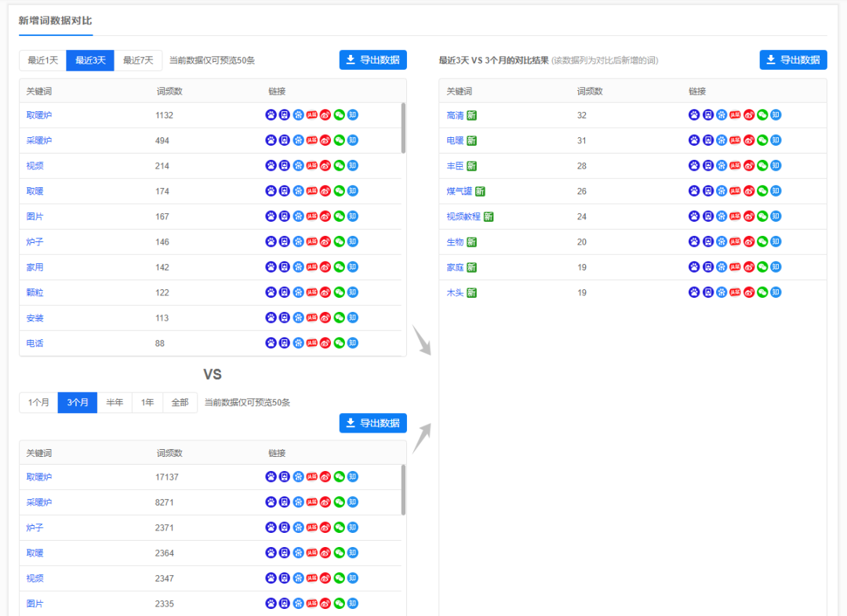Open new keyword link 高清
This screenshot has width=847, height=616.
[x=455, y=115]
